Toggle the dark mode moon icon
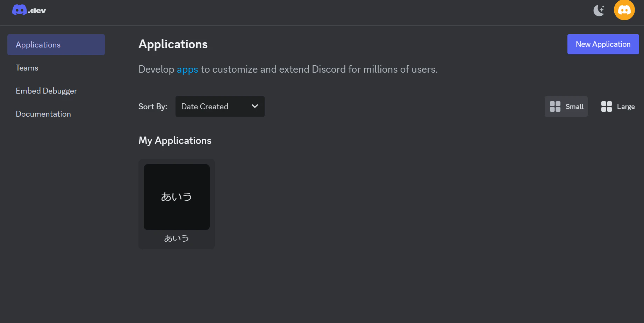The width and height of the screenshot is (644, 323). [x=599, y=10]
